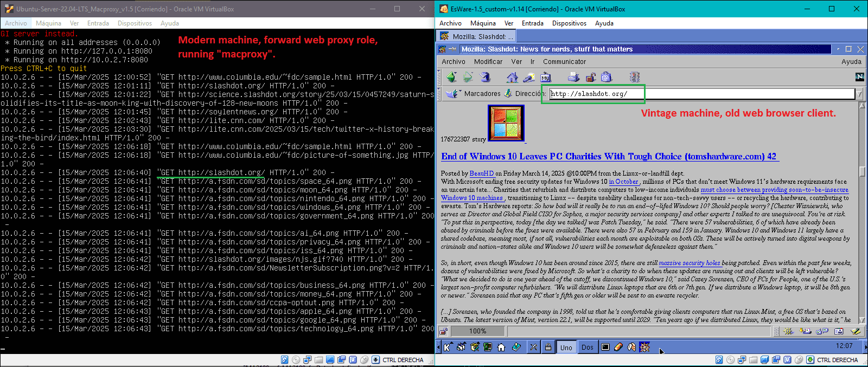
Task: Click the pencil editor icon on the KDE panel
Action: [x=618, y=347]
